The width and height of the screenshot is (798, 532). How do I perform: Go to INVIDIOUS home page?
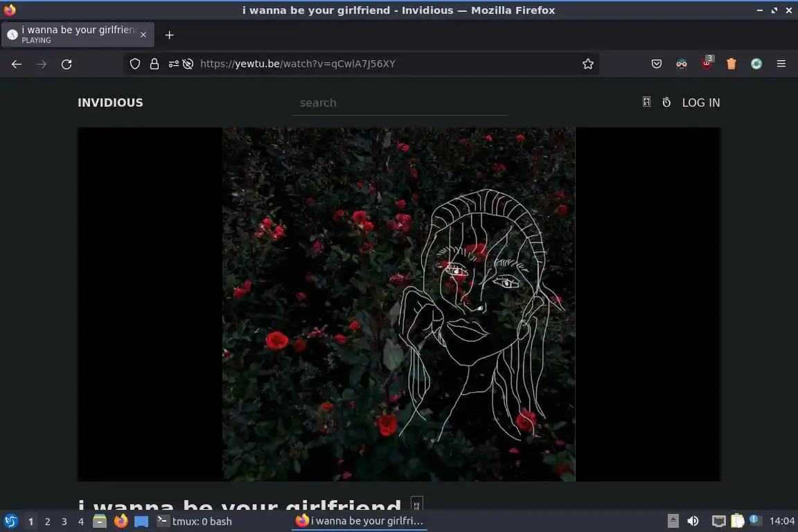tap(110, 103)
